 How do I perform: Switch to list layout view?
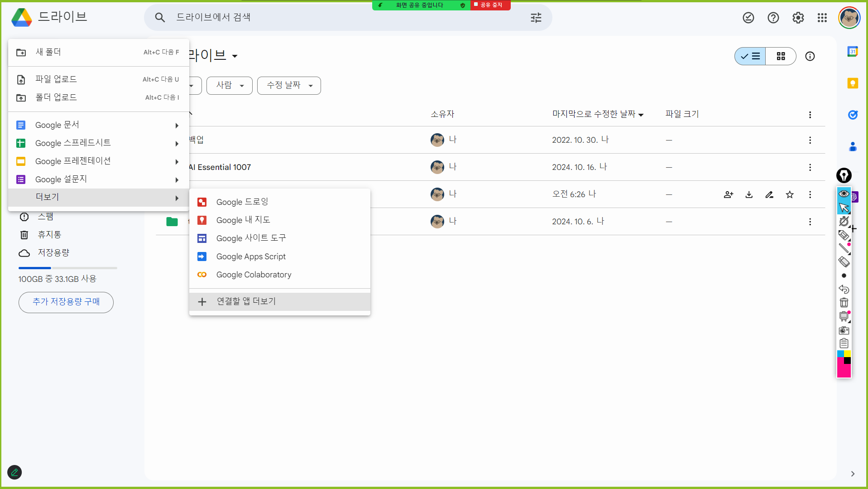click(750, 56)
